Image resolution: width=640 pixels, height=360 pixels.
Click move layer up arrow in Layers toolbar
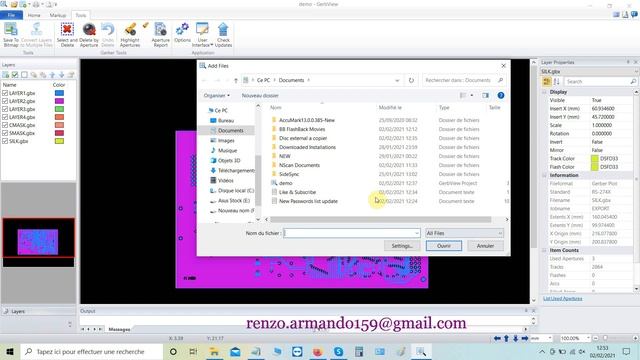coord(52,75)
